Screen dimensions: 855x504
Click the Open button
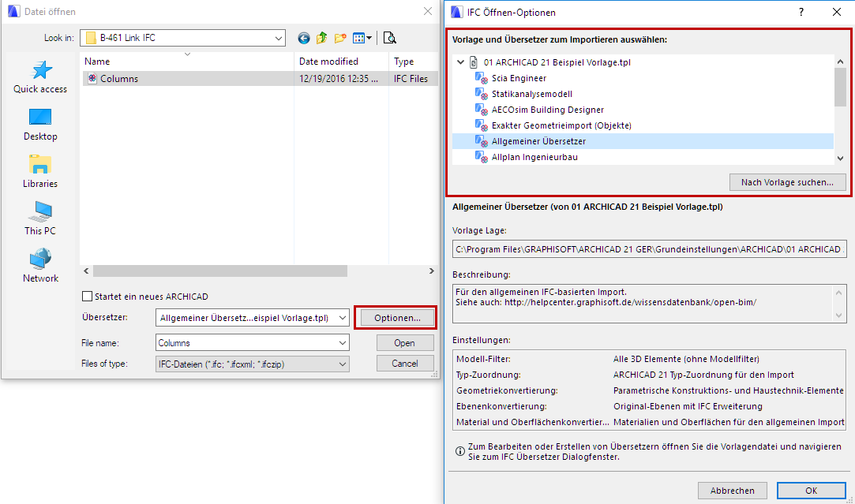pos(404,343)
